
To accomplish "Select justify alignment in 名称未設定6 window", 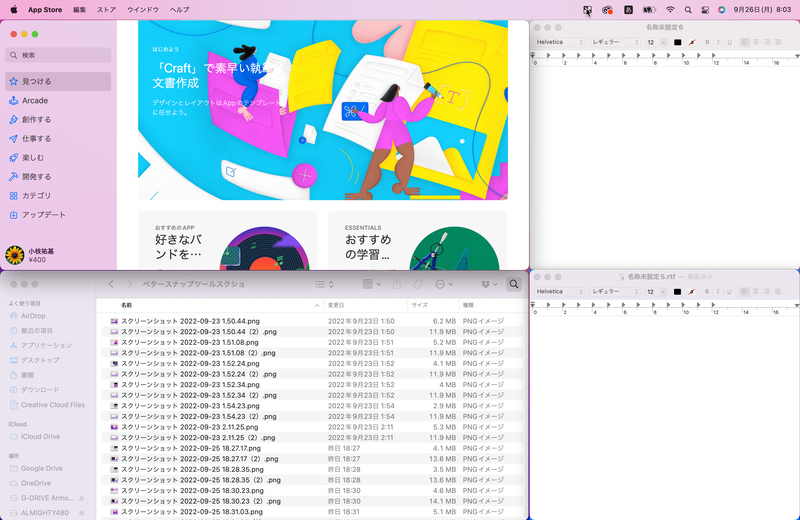I will (778, 42).
